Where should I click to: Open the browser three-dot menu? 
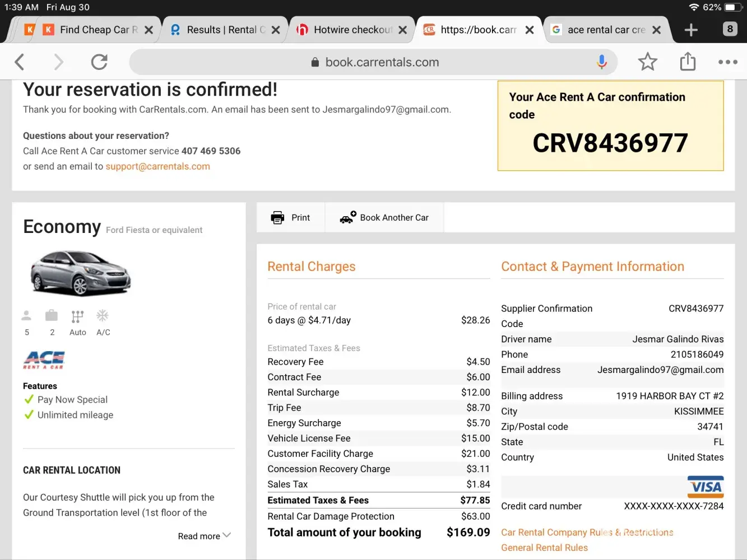tap(728, 62)
